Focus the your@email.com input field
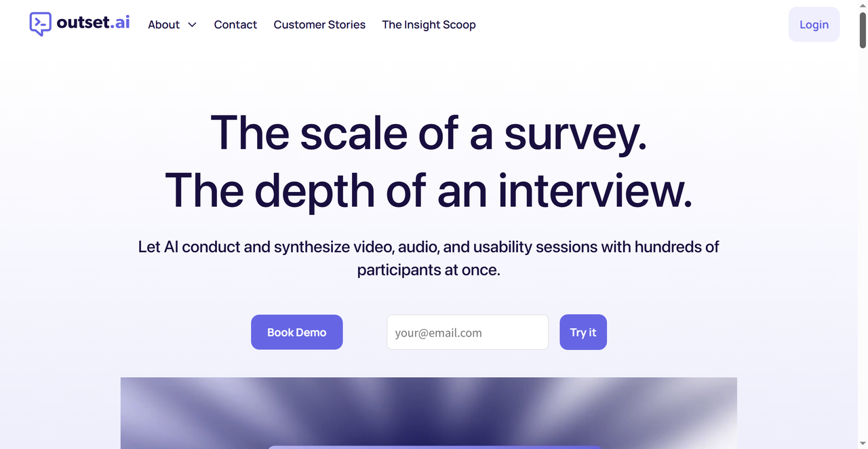The width and height of the screenshot is (868, 449). (467, 332)
